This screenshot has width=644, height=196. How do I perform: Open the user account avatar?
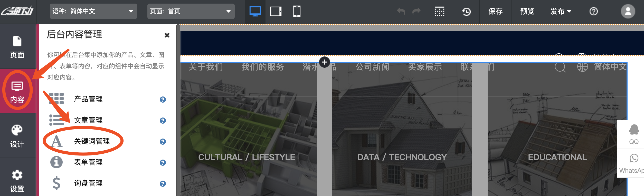tap(628, 11)
